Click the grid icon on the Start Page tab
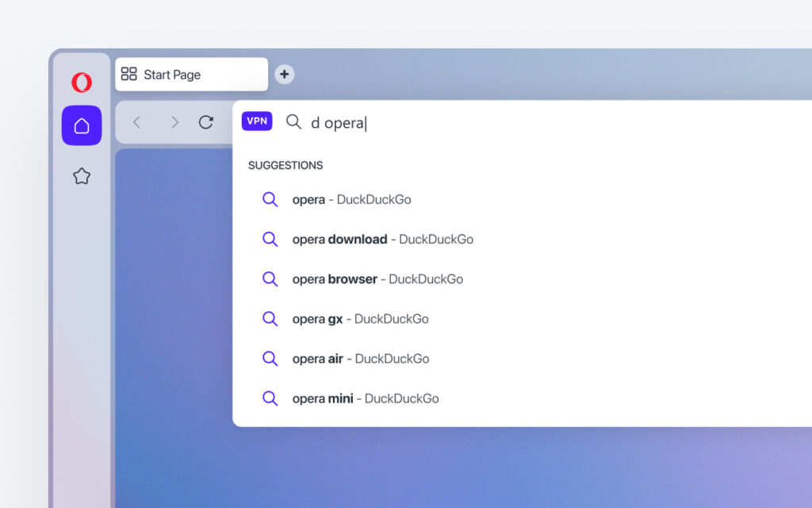The width and height of the screenshot is (812, 508). tap(128, 74)
